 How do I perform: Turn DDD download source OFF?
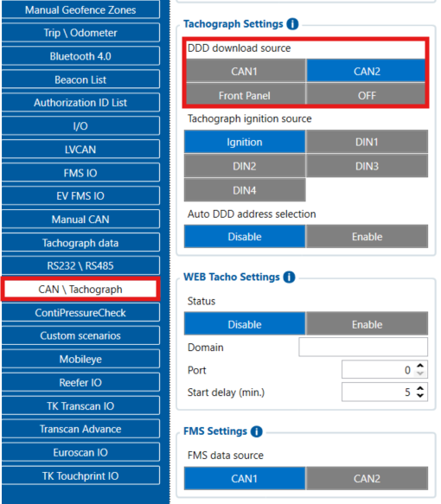[x=367, y=95]
